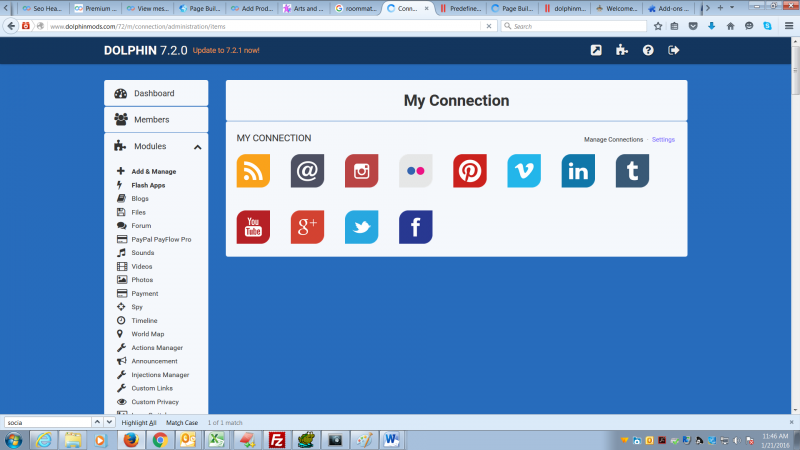Open FileZilla from the taskbar
This screenshot has width=800, height=450.
tap(277, 440)
